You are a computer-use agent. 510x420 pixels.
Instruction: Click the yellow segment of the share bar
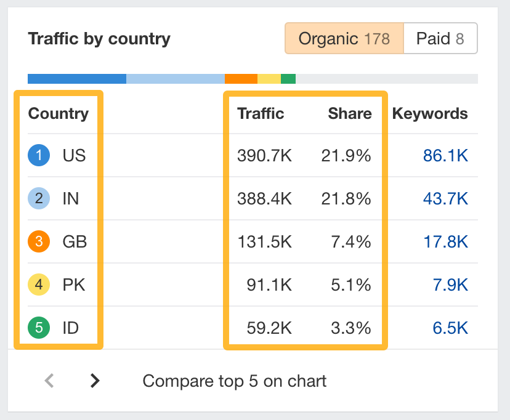269,79
